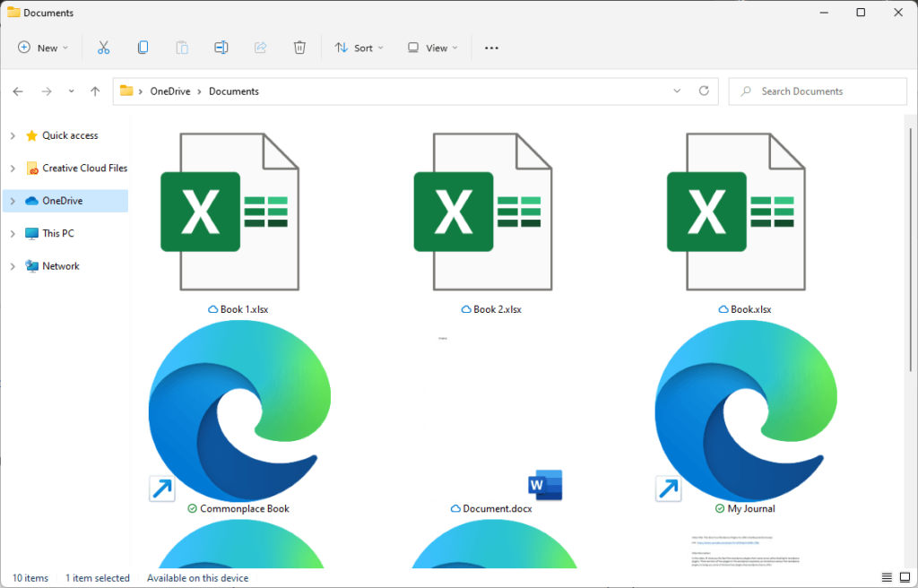The image size is (918, 588).
Task: Click the 1 item selected status text
Action: (97, 578)
